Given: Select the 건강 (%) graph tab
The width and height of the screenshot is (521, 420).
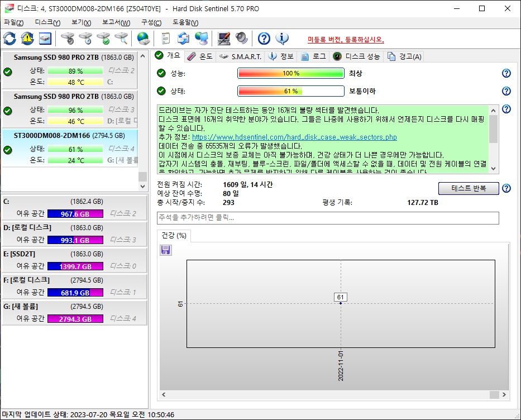Looking at the screenshot, I should coord(174,236).
